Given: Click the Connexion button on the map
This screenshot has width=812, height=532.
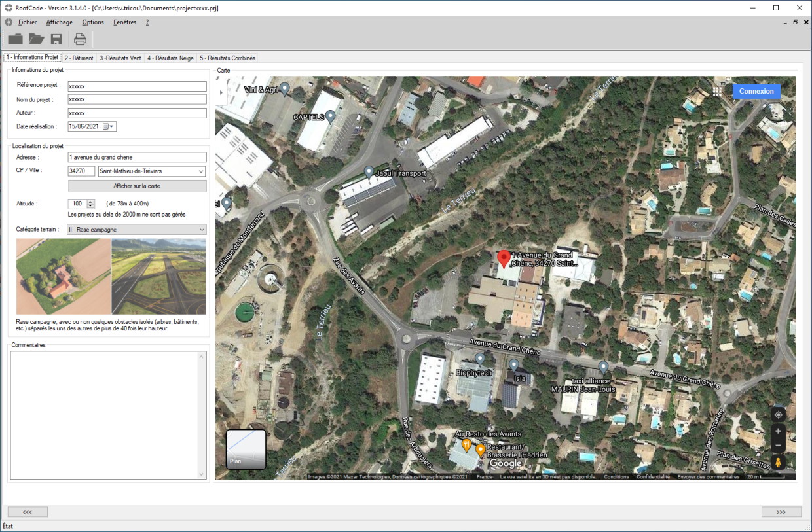Looking at the screenshot, I should [x=756, y=91].
